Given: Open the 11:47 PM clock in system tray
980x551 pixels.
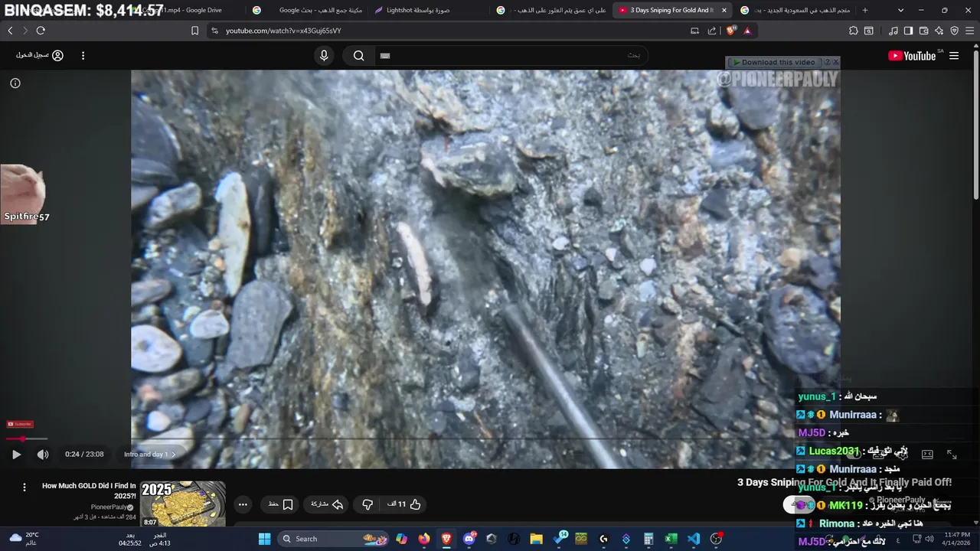Looking at the screenshot, I should (x=957, y=539).
